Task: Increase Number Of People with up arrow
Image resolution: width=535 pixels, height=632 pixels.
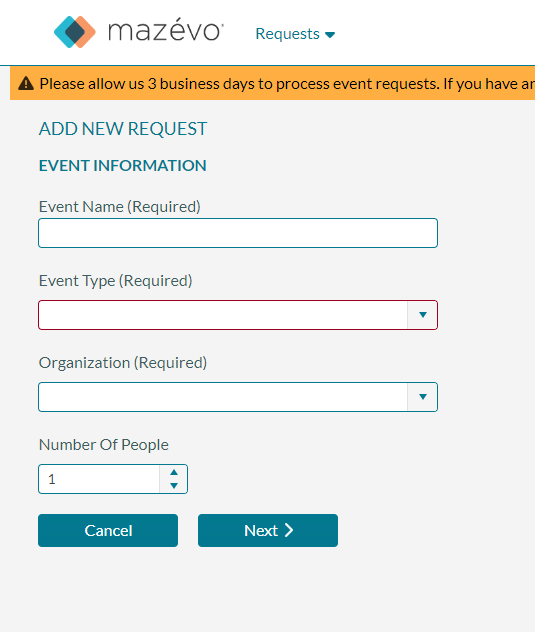Action: coord(174,472)
